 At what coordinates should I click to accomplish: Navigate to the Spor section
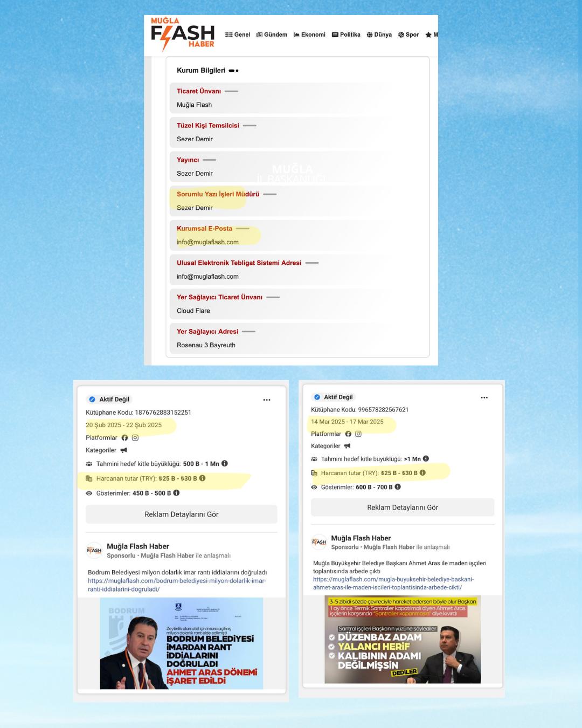point(408,35)
